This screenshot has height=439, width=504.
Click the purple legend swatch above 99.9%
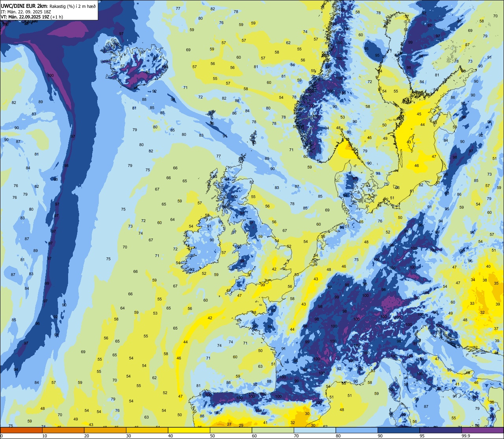pyautogui.click(x=482, y=430)
